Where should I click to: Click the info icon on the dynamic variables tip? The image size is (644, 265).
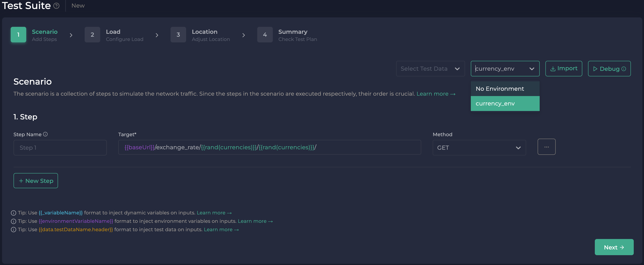[x=13, y=213]
